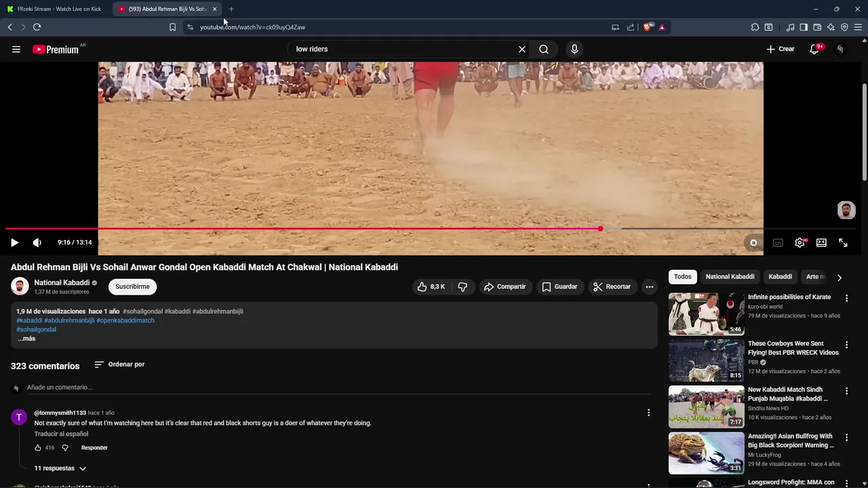The image size is (868, 488).
Task: Select National Kabaddi filter chip
Action: click(x=730, y=277)
